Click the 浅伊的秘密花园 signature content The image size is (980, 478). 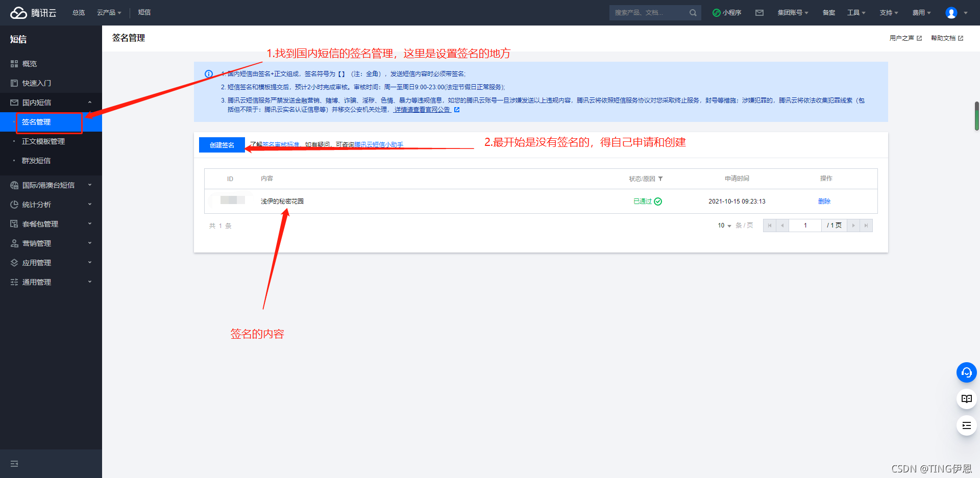[x=282, y=202]
